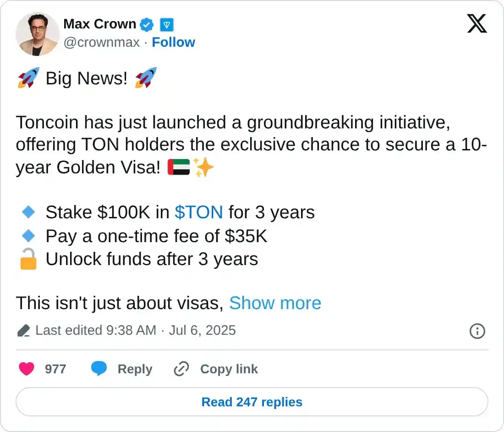Image resolution: width=504 pixels, height=432 pixels.
Task: Click the 977 likes count
Action: click(56, 369)
